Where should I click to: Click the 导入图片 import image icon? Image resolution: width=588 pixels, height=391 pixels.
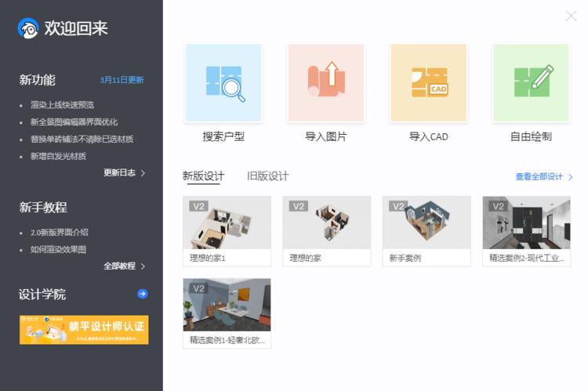[x=325, y=83]
